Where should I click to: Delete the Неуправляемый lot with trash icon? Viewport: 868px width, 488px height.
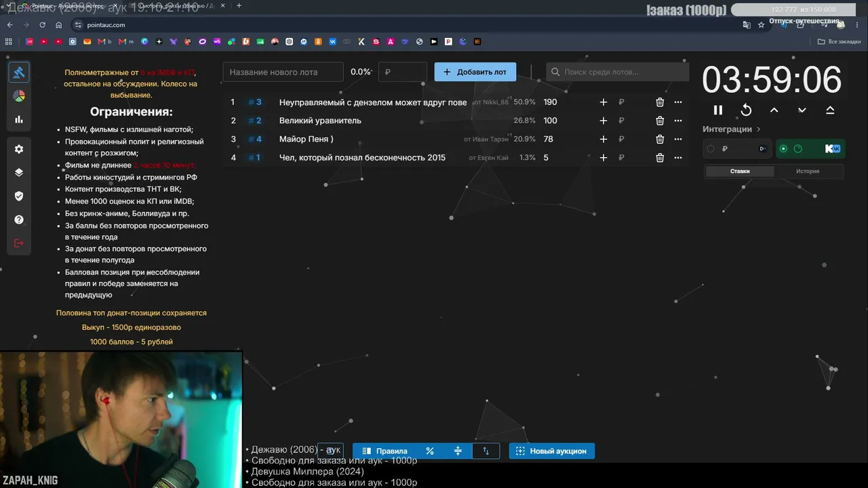[x=660, y=102]
